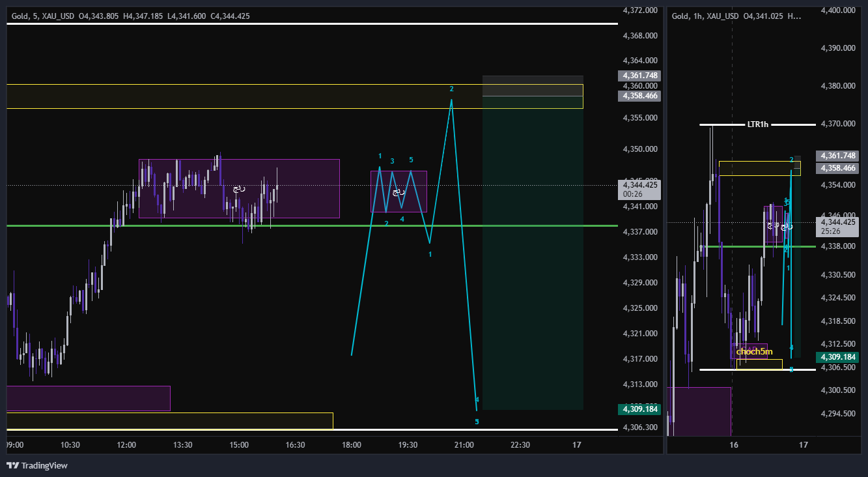Viewport: 868px width, 477px height.
Task: Click the 4,358.466 label on the 1h price axis
Action: point(838,168)
